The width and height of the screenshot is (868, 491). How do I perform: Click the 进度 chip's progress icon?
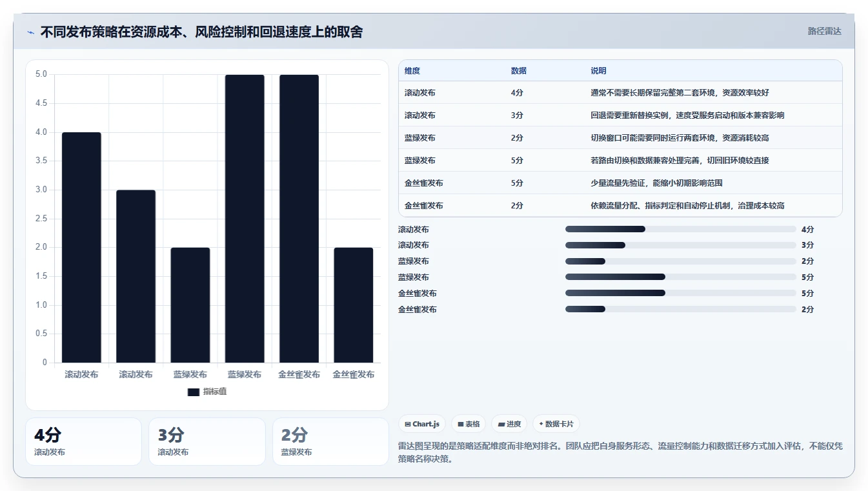[501, 425]
